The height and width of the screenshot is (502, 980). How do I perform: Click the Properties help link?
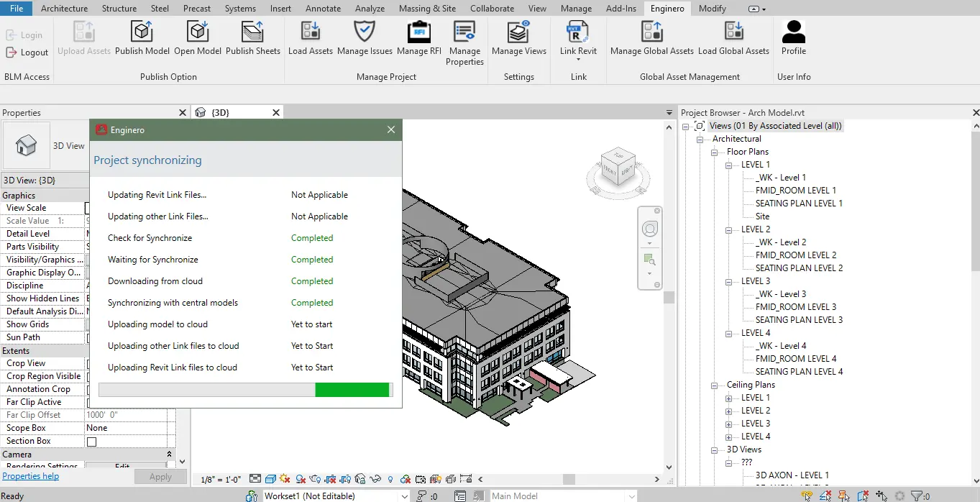(31, 476)
